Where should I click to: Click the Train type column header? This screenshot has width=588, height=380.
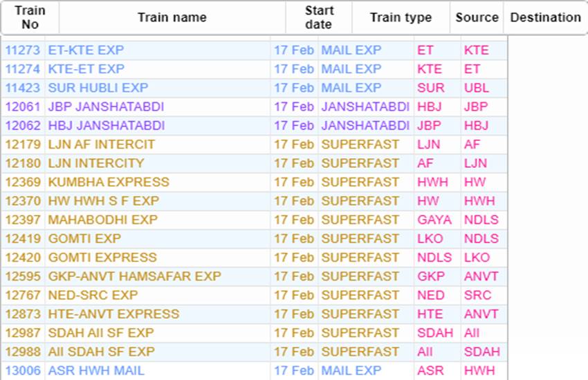coord(401,17)
